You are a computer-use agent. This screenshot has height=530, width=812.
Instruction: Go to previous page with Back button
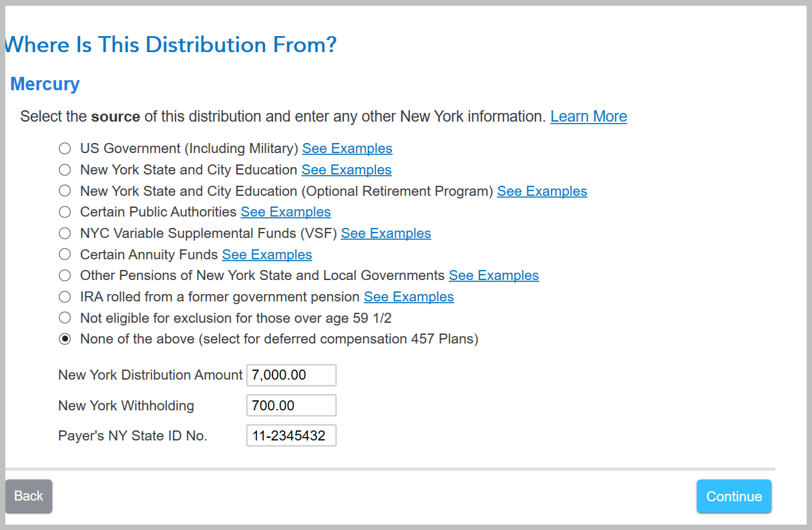pyautogui.click(x=29, y=496)
